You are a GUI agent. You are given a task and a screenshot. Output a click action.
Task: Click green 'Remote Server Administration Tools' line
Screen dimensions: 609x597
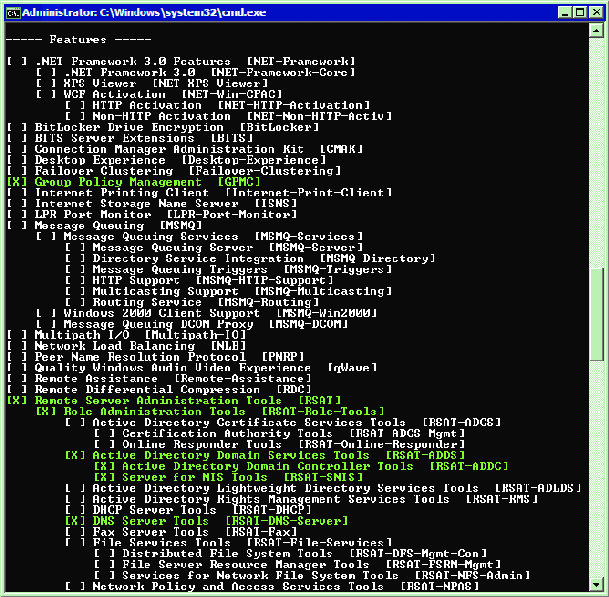point(174,400)
